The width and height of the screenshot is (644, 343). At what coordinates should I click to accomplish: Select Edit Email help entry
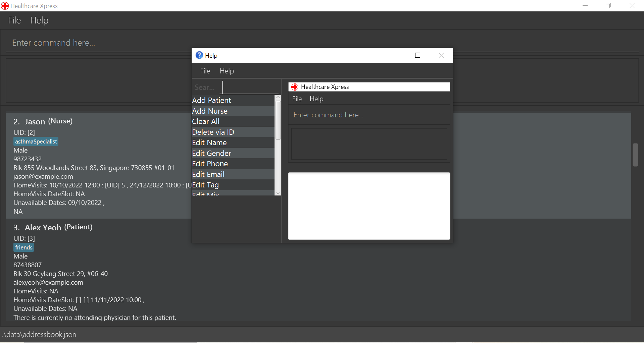click(x=233, y=174)
